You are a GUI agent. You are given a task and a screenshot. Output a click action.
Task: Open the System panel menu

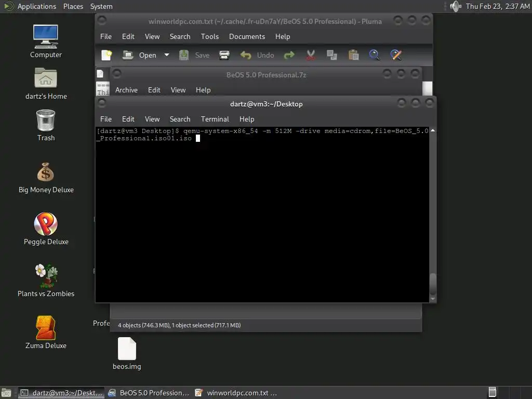pyautogui.click(x=101, y=6)
